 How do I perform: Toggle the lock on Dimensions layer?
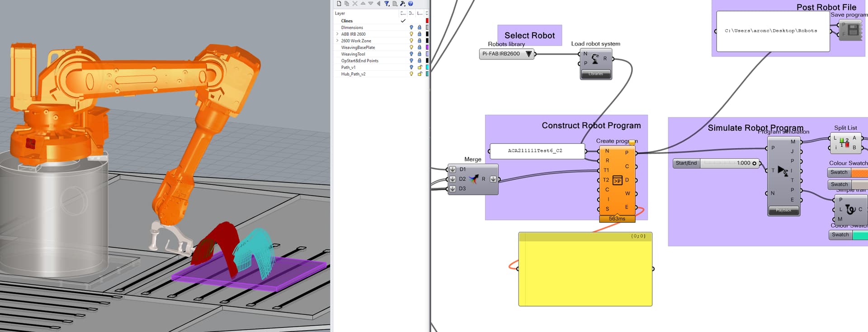(420, 28)
